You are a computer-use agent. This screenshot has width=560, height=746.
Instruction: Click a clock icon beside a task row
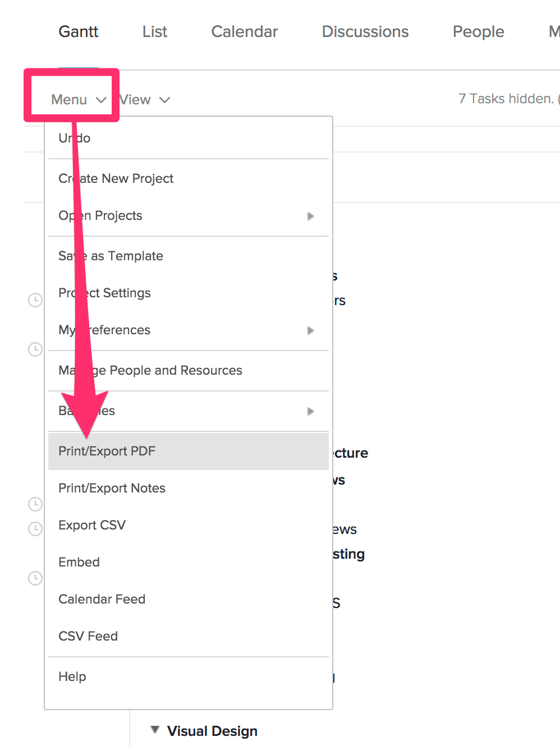pos(35,300)
